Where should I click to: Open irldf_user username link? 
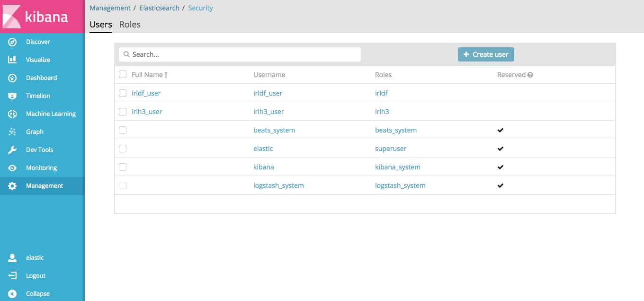pos(268,93)
